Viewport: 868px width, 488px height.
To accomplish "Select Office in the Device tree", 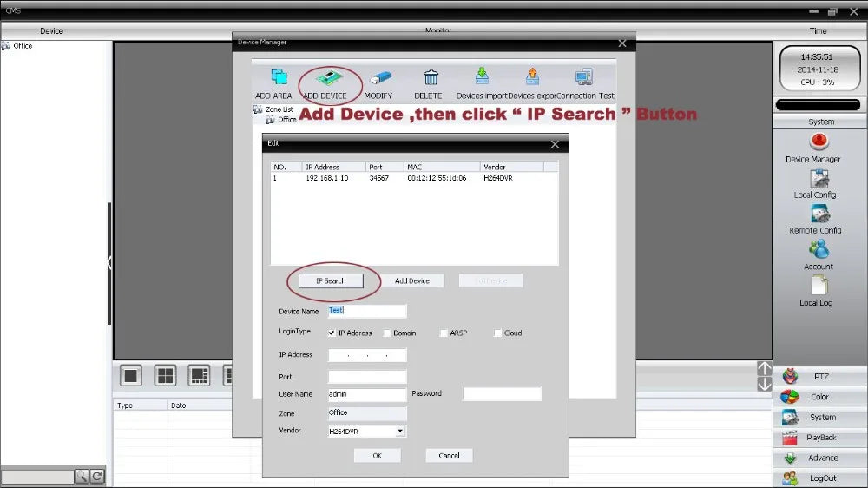I will [23, 46].
